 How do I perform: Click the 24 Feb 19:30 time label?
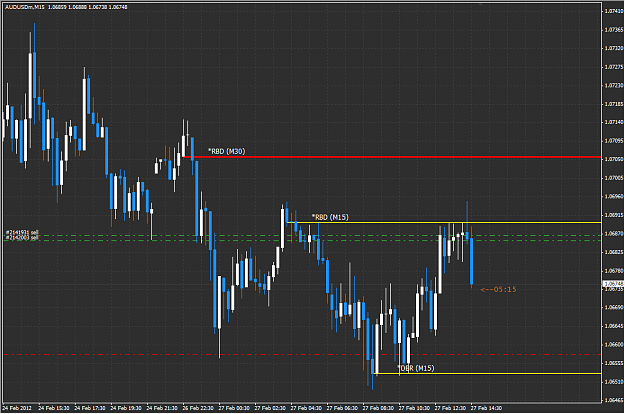pos(126,408)
